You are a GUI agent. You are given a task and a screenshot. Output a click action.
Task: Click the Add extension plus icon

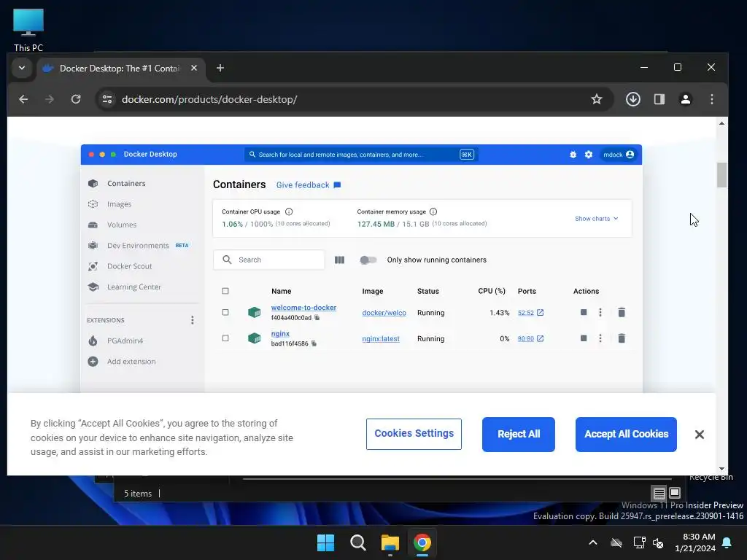(93, 362)
